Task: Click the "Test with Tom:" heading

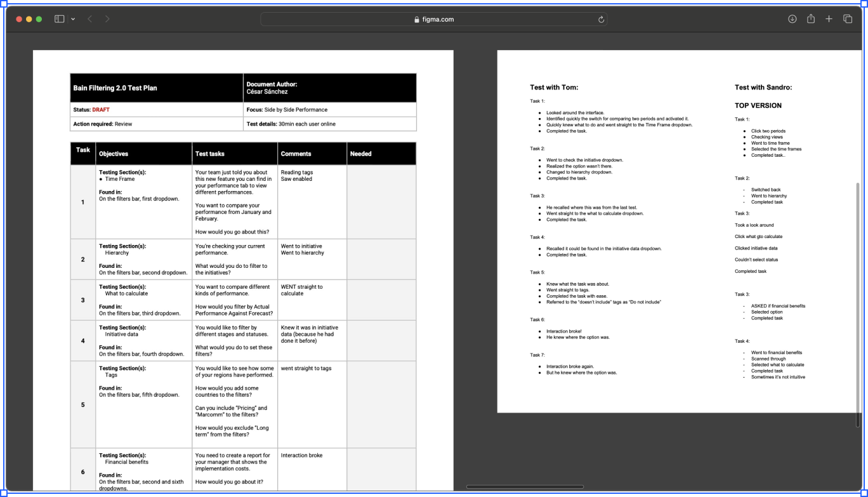Action: click(x=555, y=88)
